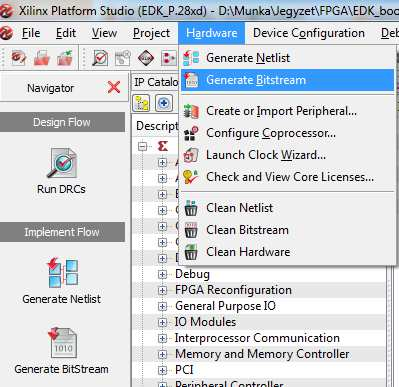Image resolution: width=399 pixels, height=387 pixels.
Task: Click Clean Bitstream trash icon
Action: [x=191, y=230]
